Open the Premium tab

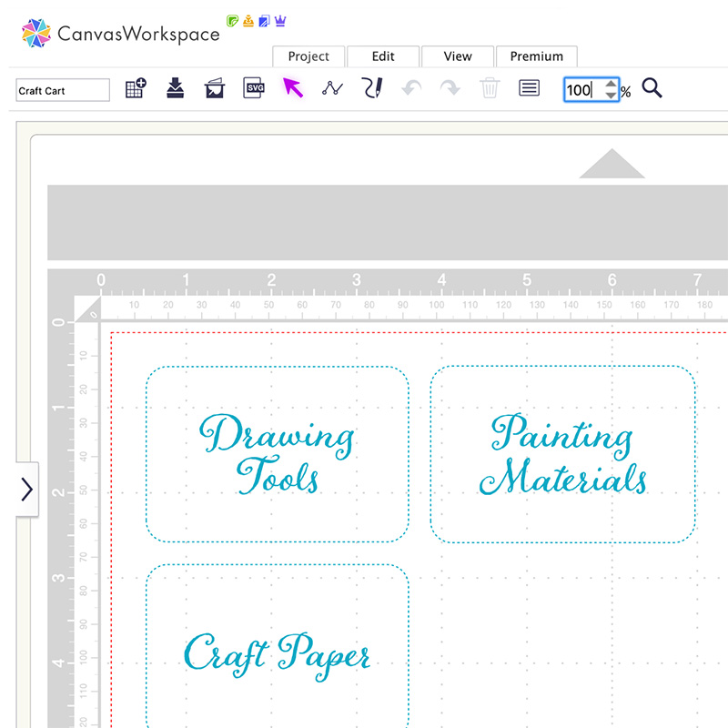coord(536,56)
